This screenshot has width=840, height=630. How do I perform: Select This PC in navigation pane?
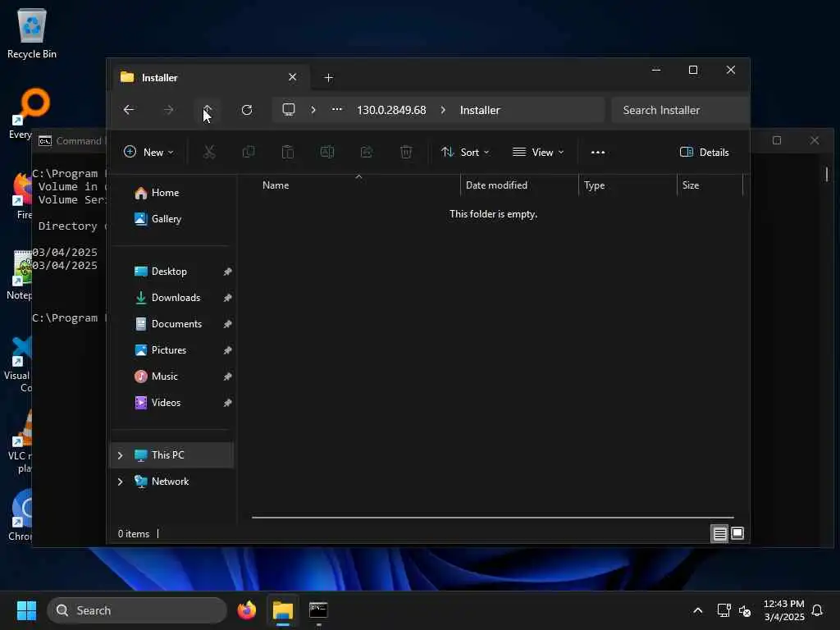(172, 455)
